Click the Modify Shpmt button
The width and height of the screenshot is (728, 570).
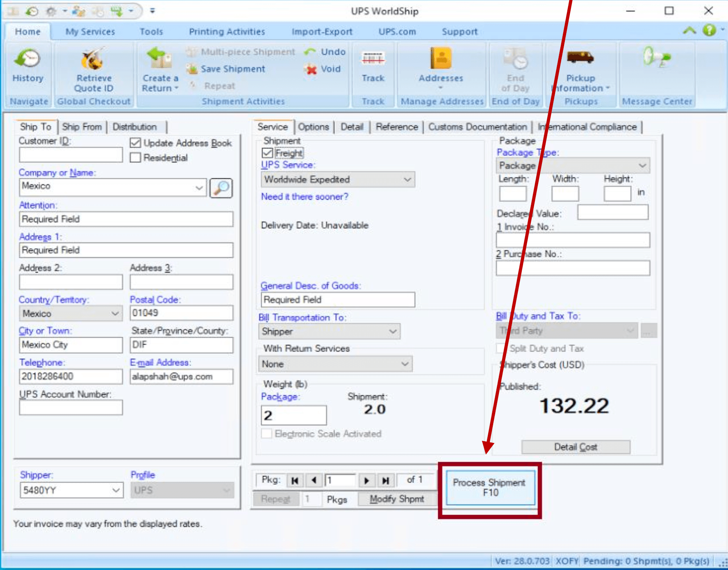tap(397, 499)
